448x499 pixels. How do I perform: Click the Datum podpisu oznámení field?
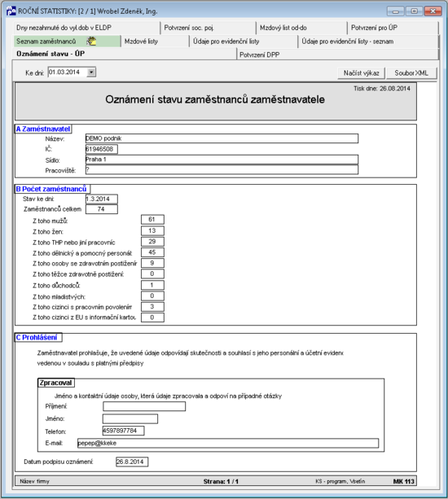pyautogui.click(x=132, y=462)
